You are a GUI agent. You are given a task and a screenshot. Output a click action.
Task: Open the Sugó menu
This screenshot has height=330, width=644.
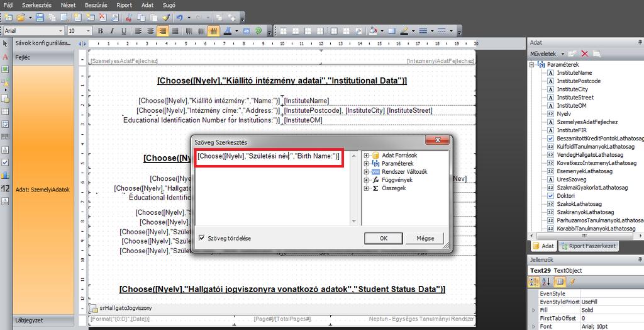[x=169, y=5]
